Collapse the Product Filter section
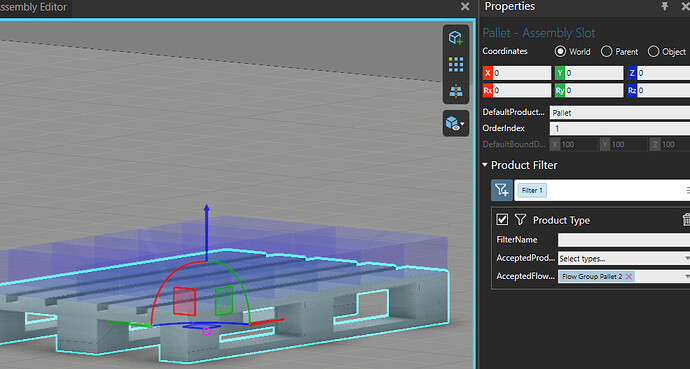690x369 pixels. 485,165
